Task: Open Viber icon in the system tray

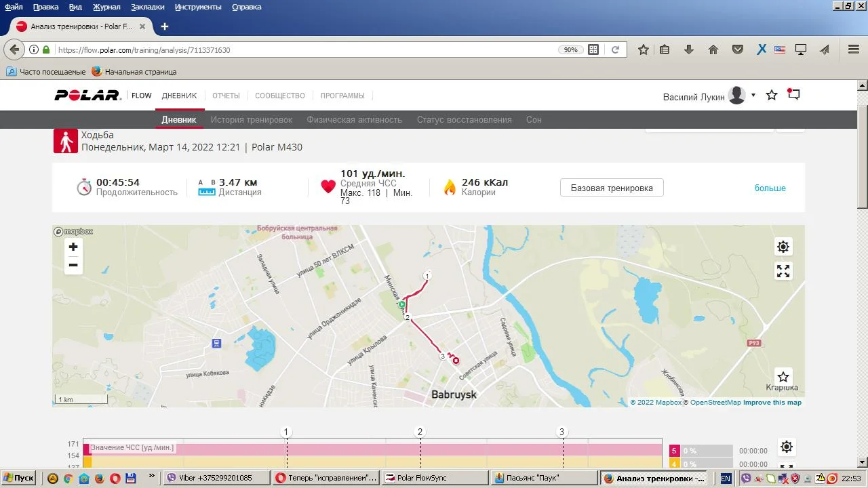Action: [747, 479]
